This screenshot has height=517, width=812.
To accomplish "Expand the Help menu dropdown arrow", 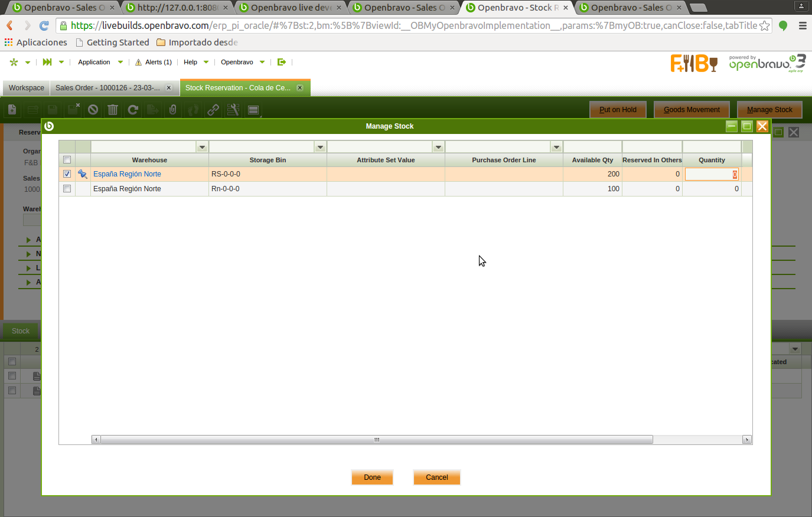I will click(x=206, y=62).
